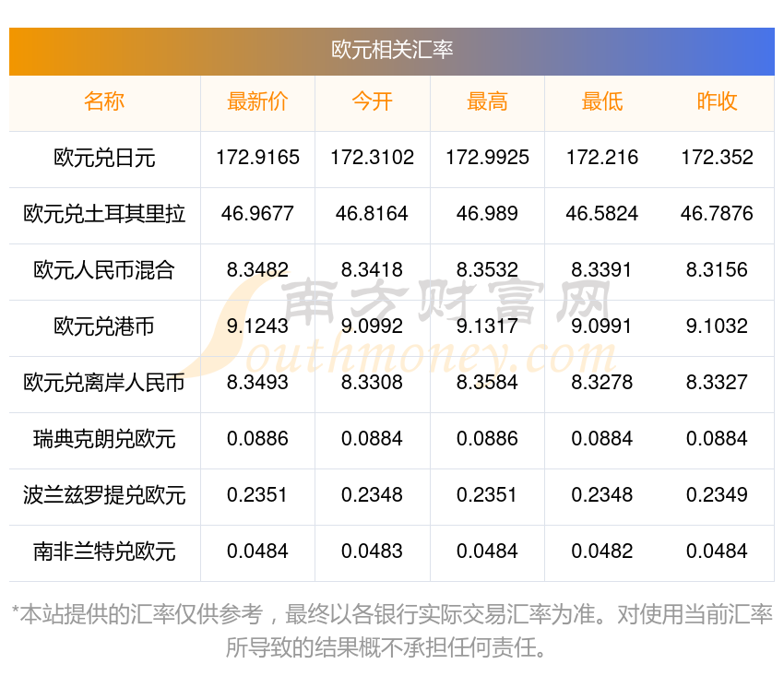Viewport: 784px width, 676px height.
Task: Click 瑞典克朗兑欧元 昨收 value 0.0884
Action: point(717,439)
